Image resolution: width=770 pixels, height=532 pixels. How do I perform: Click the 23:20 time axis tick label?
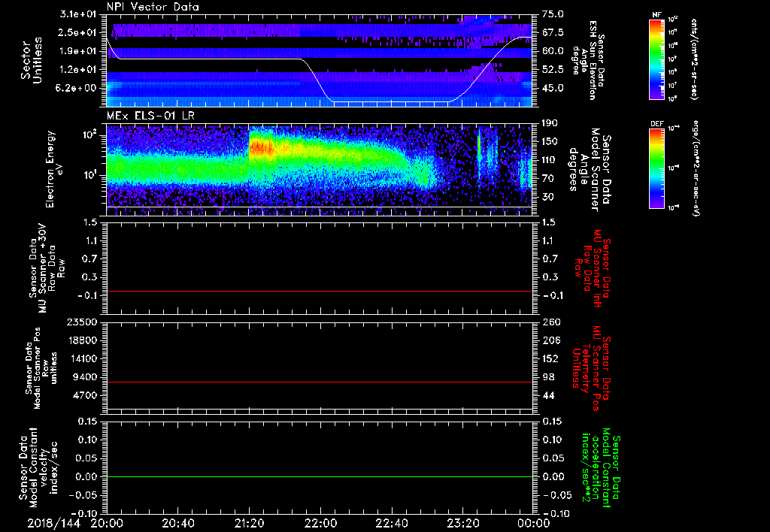point(462,523)
